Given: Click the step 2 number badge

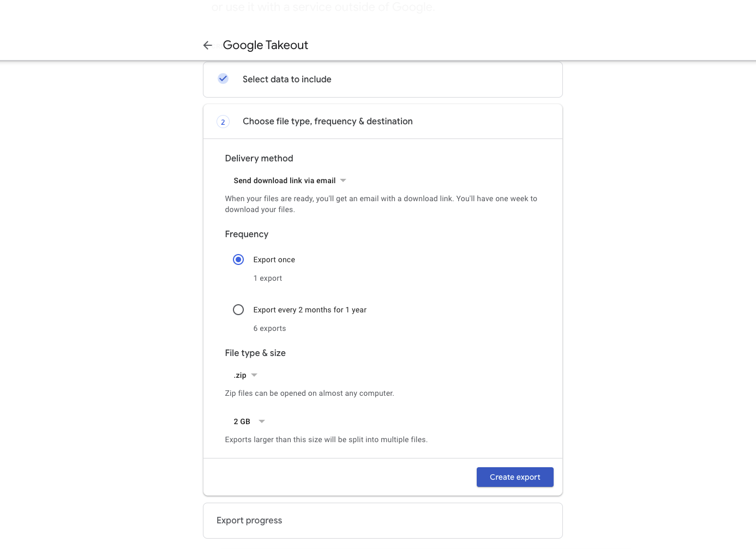Looking at the screenshot, I should click(x=223, y=122).
